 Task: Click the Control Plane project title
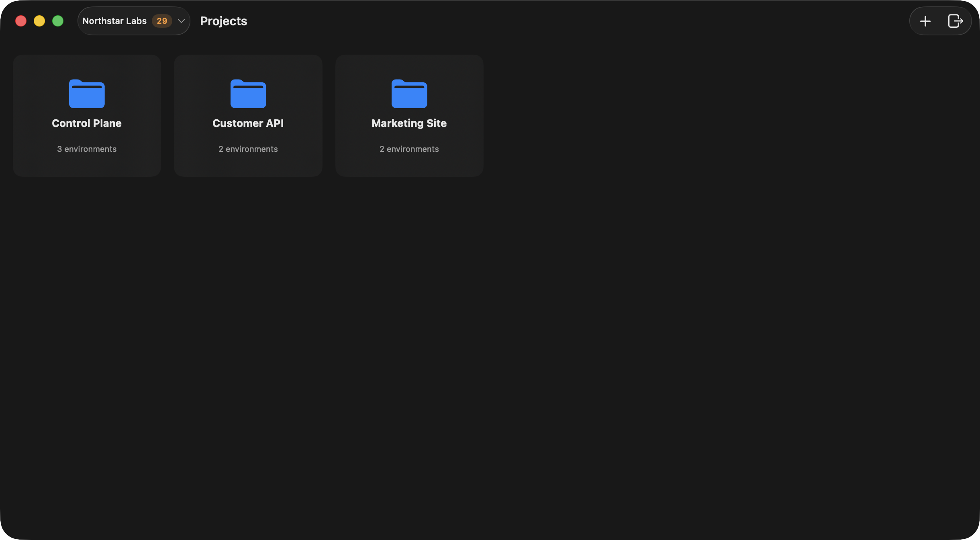(x=86, y=123)
